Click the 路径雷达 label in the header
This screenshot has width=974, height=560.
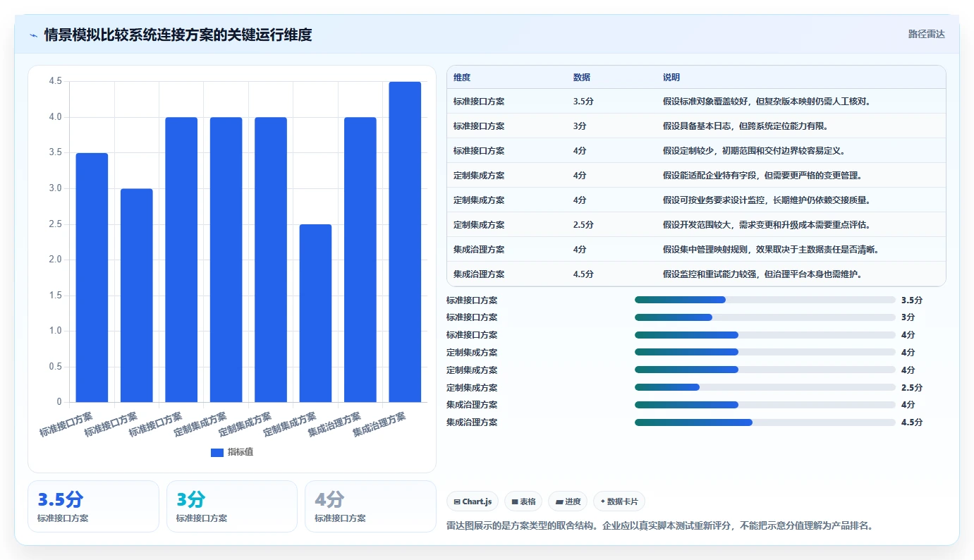point(926,34)
